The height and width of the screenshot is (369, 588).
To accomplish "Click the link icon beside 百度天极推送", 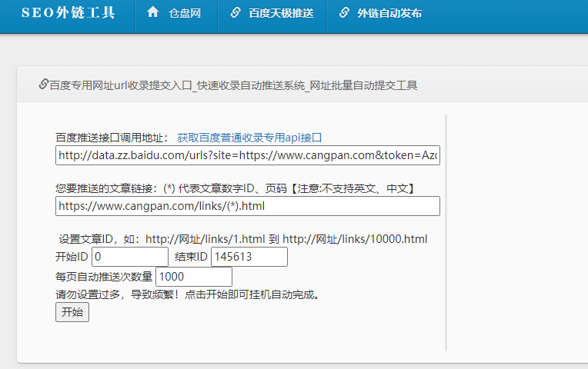I will click(x=236, y=12).
